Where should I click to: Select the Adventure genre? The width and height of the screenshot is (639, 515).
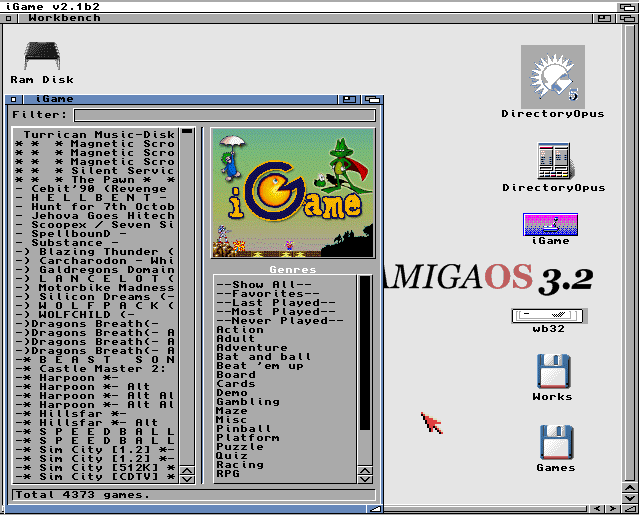pyautogui.click(x=252, y=348)
